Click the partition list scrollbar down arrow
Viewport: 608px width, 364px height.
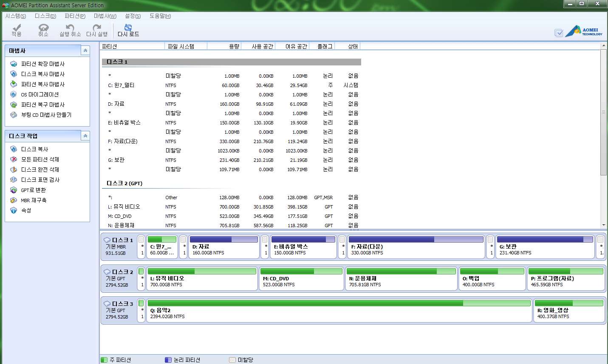tap(603, 225)
